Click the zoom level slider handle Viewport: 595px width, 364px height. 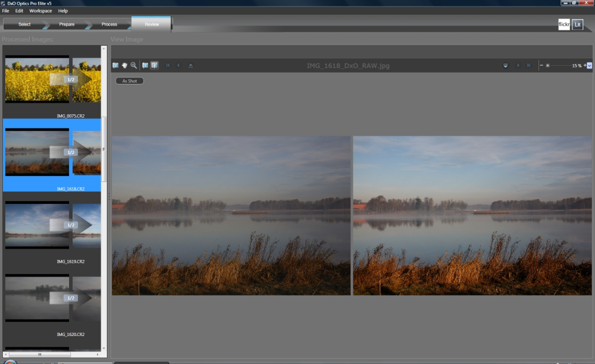pos(547,65)
